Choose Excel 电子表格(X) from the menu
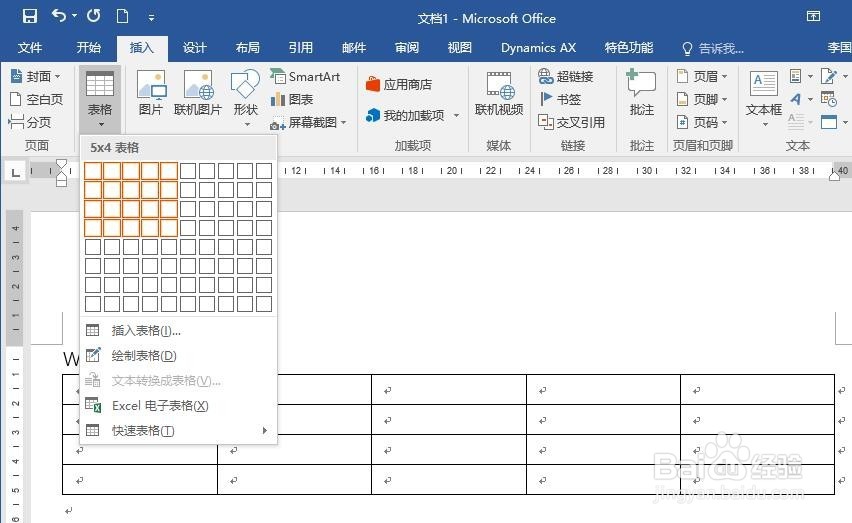Viewport: 852px width, 523px height. pos(179,406)
